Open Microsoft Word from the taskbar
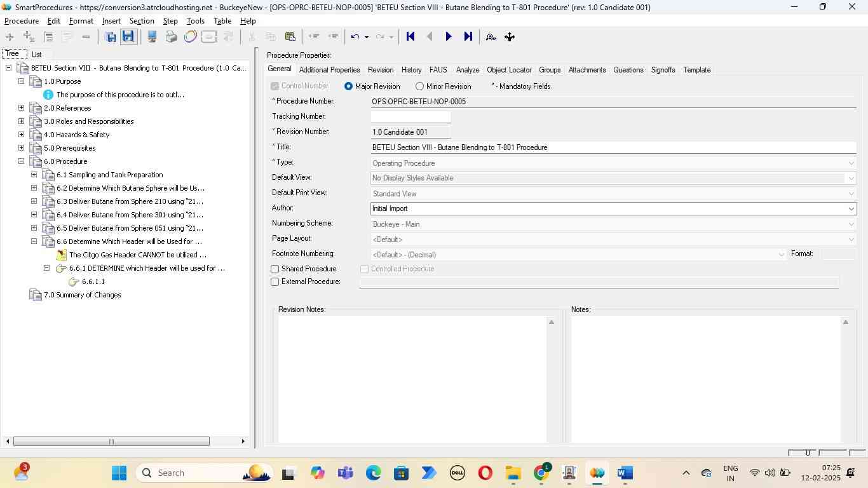The image size is (868, 488). coord(624,473)
